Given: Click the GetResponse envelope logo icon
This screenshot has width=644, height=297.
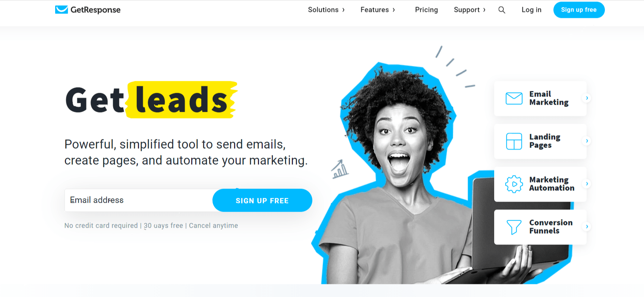Looking at the screenshot, I should 61,10.
